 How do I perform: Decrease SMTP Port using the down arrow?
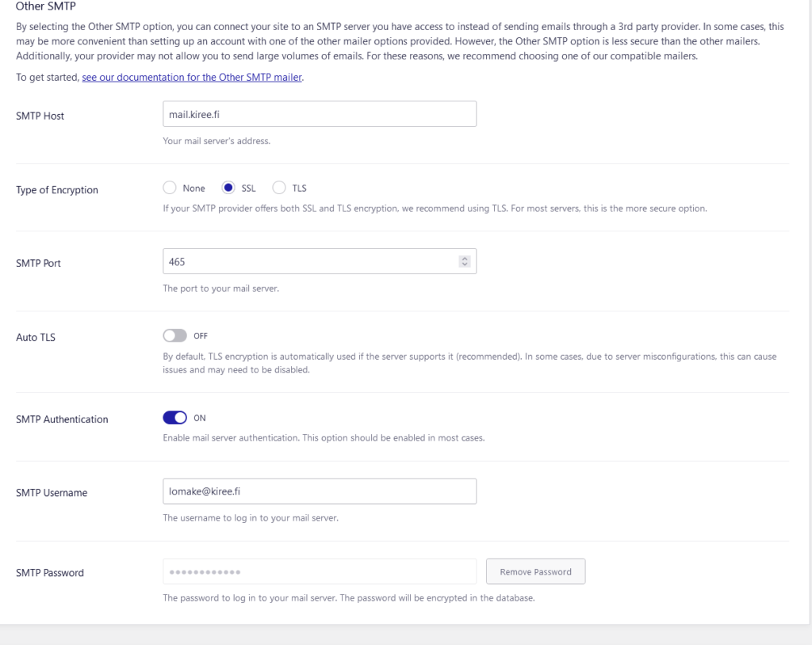click(x=465, y=265)
